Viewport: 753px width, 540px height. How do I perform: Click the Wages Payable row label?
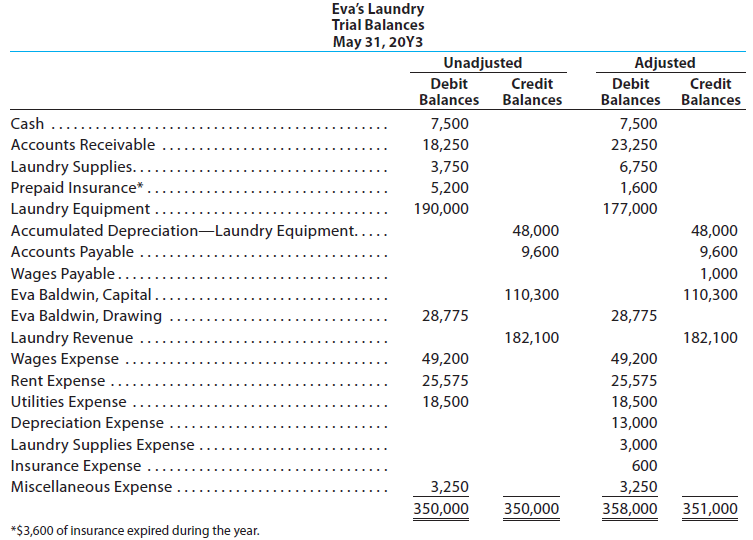(x=62, y=273)
